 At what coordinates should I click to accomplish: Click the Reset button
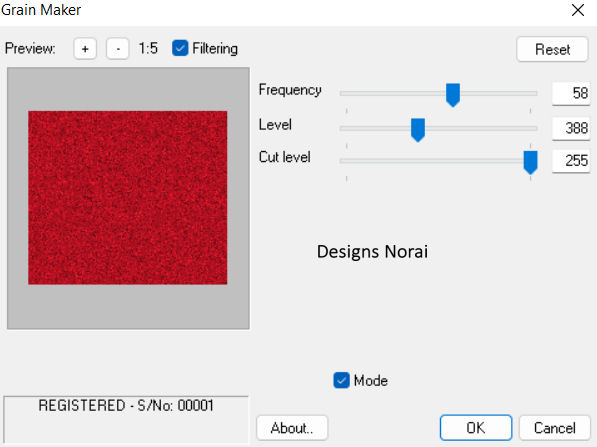click(552, 49)
